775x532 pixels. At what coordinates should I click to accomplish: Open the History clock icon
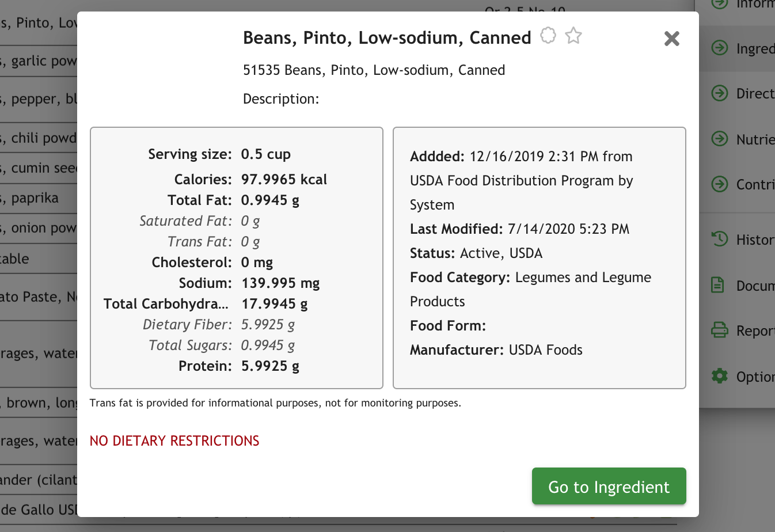720,239
